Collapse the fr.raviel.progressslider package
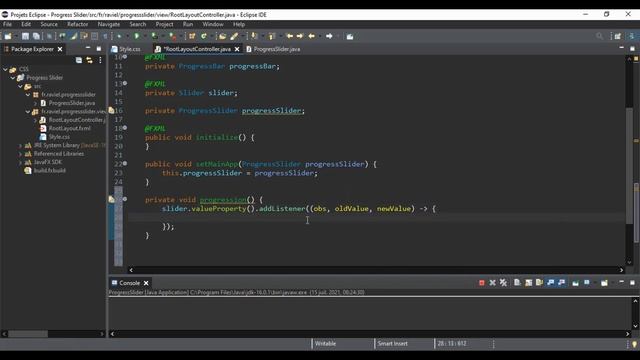This screenshot has width=640, height=360. point(28,95)
